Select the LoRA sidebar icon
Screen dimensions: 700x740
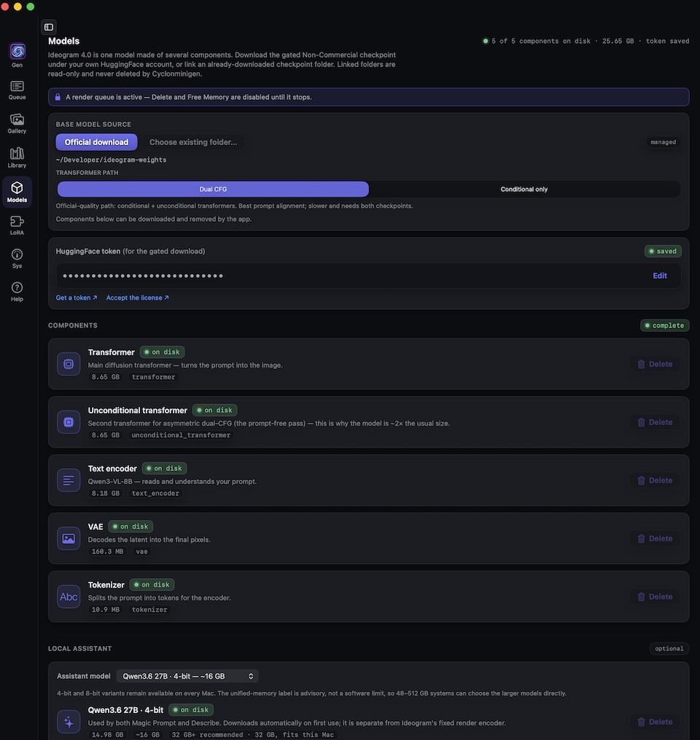coord(17,225)
